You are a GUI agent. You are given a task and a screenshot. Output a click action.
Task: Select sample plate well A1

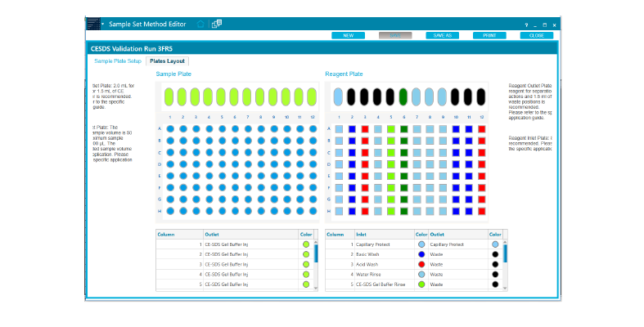click(169, 128)
